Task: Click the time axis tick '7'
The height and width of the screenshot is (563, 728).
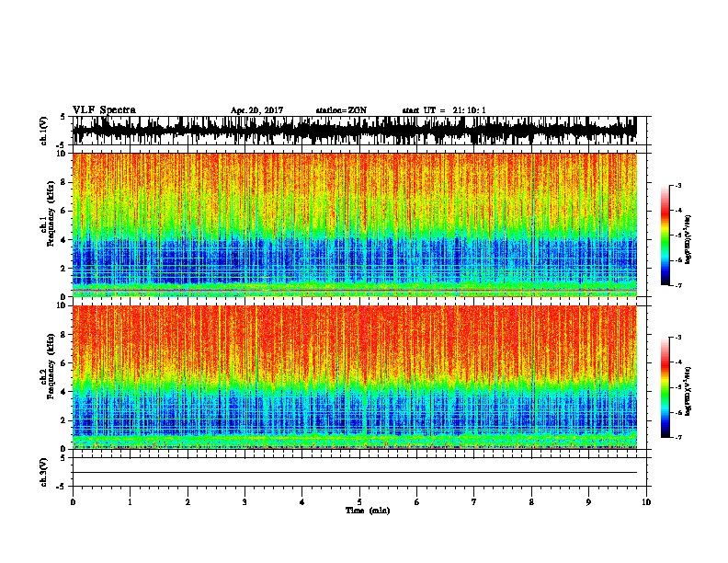Action: tap(474, 502)
